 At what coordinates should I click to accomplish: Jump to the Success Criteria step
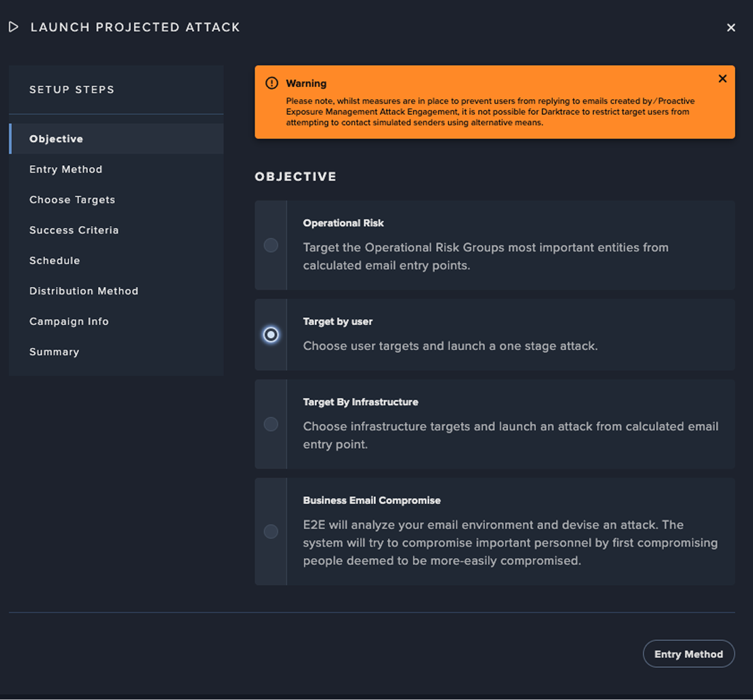click(74, 230)
